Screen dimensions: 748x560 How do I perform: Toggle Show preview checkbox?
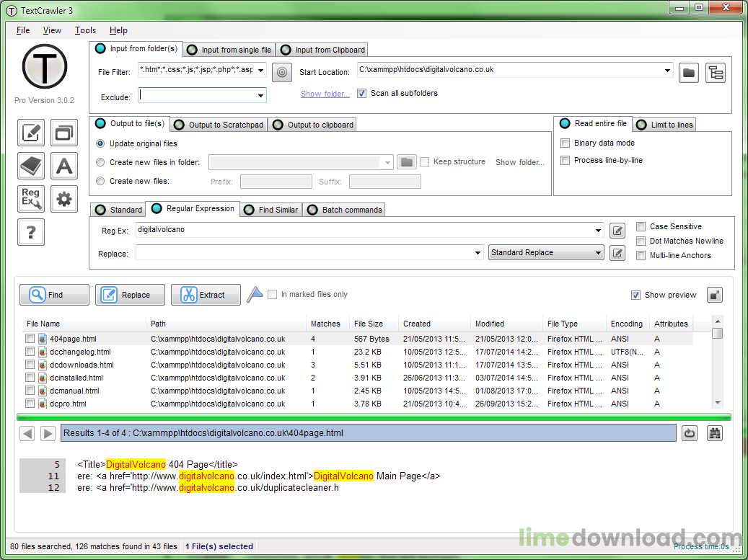pyautogui.click(x=636, y=295)
